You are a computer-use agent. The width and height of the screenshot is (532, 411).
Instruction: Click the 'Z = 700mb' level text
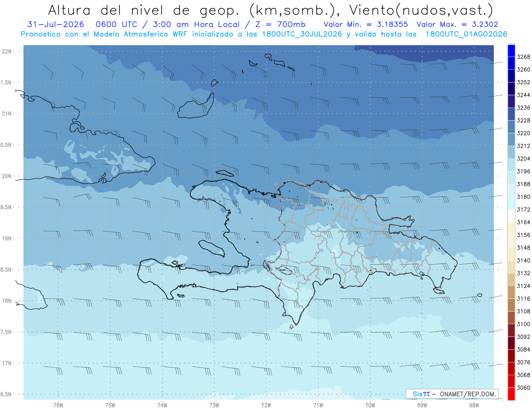tap(281, 25)
